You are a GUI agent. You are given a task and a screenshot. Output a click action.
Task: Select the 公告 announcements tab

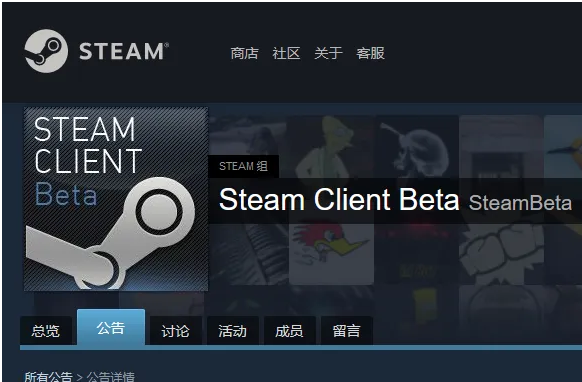click(111, 327)
